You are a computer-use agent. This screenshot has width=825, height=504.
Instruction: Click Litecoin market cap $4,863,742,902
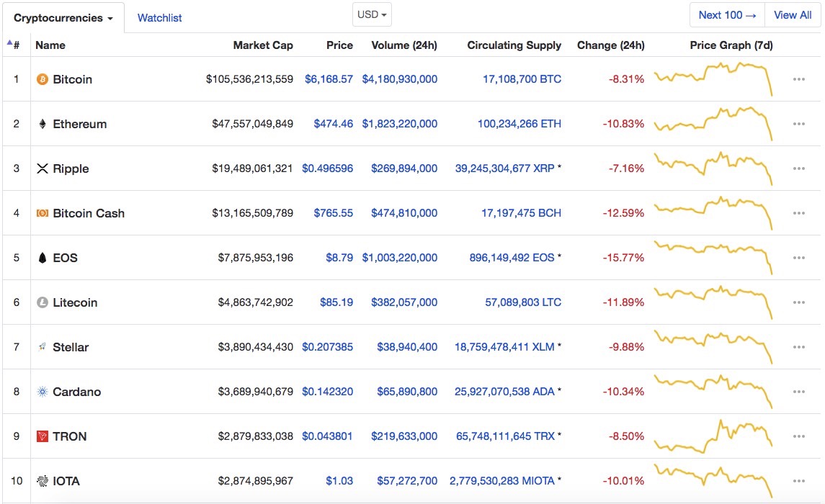256,302
